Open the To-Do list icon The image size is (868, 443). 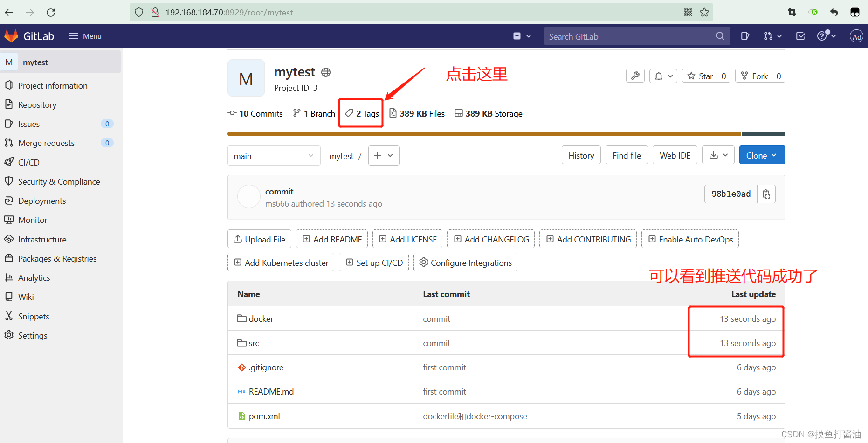click(800, 36)
